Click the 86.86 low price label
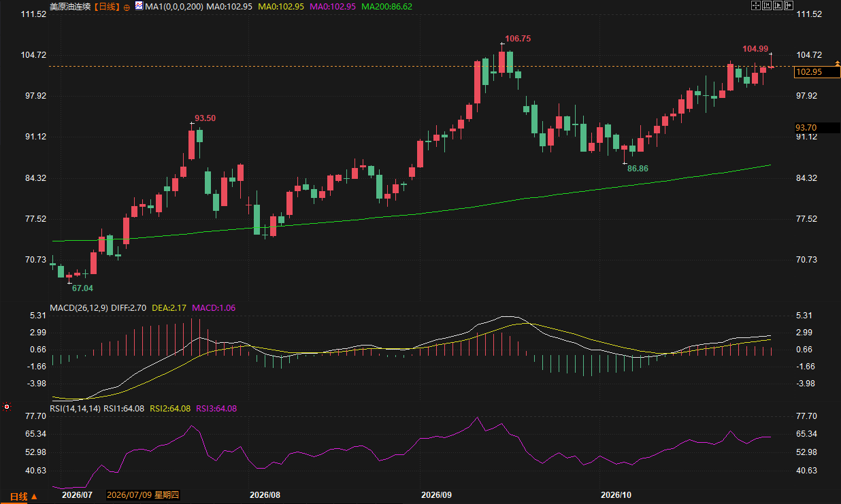Screen dimensions: 841x504 pyautogui.click(x=638, y=167)
